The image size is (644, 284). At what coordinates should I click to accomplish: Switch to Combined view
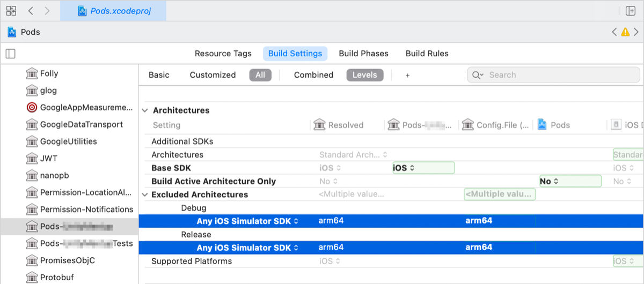point(313,75)
